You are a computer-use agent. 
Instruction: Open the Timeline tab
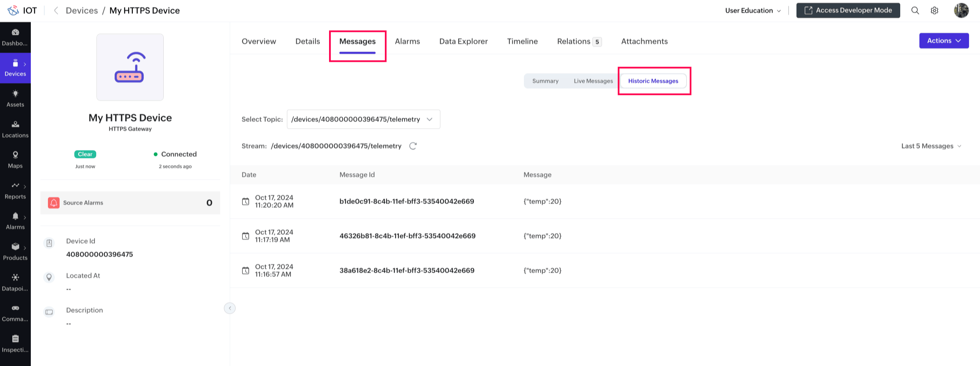[522, 41]
